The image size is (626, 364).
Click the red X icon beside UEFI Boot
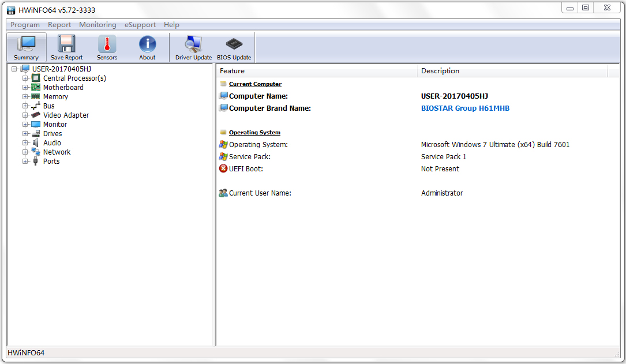[223, 168]
